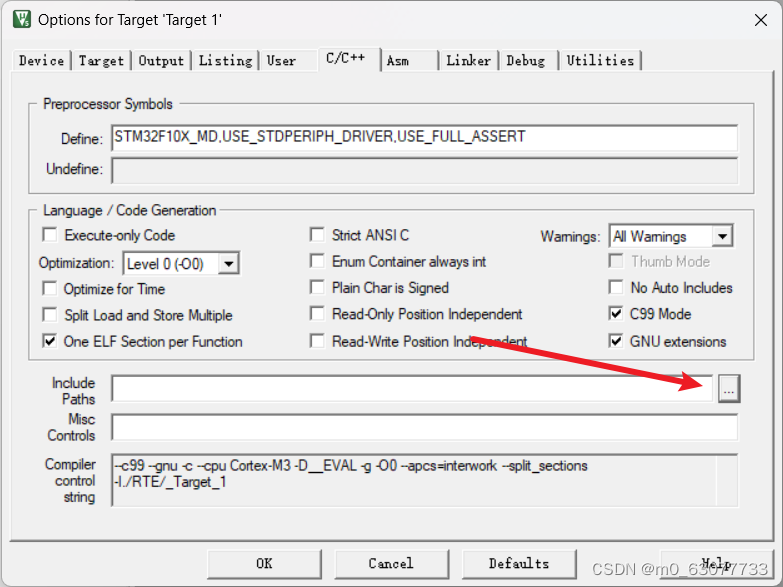Click the Compiler control string box
This screenshot has height=587, width=783.
(424, 480)
